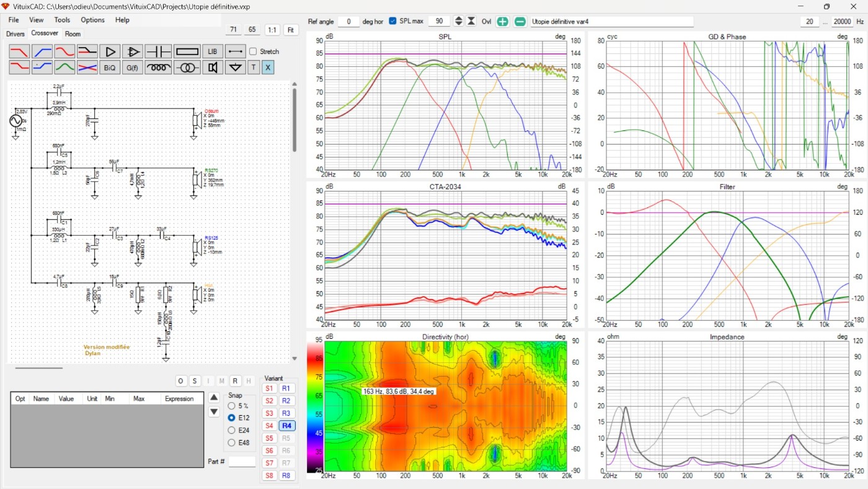Click SPL max spinner arrows

[458, 21]
